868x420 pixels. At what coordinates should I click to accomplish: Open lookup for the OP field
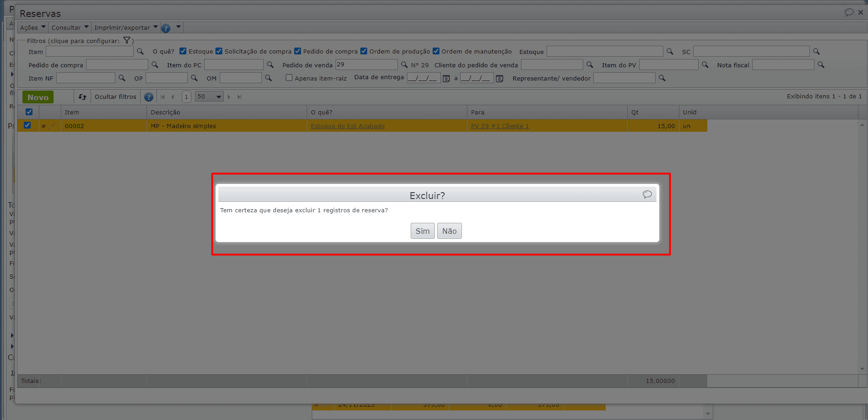click(x=194, y=78)
